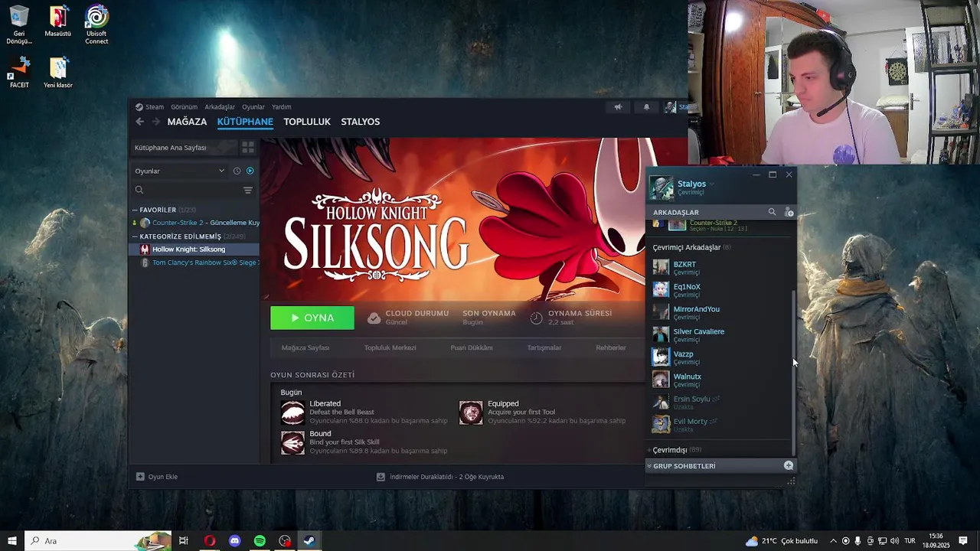Click the taskbar volume speaker icon
This screenshot has height=551, width=980.
point(894,541)
